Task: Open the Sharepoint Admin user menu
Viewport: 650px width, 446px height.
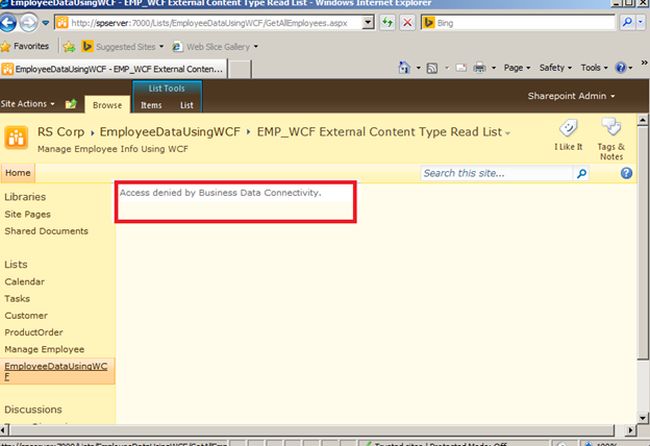Action: pos(571,96)
